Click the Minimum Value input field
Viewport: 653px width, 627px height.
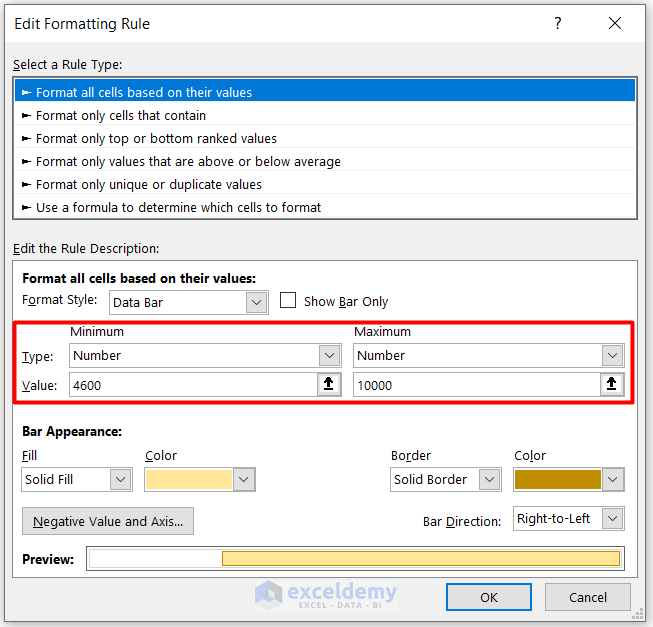[190, 385]
